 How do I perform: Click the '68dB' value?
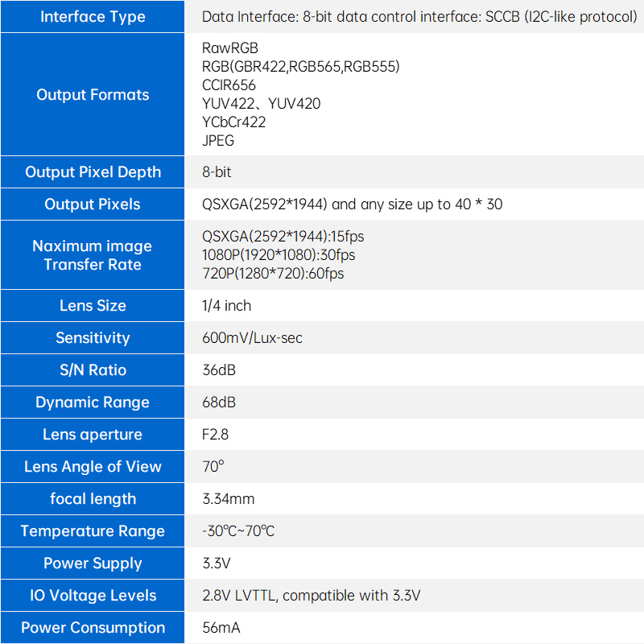219,402
